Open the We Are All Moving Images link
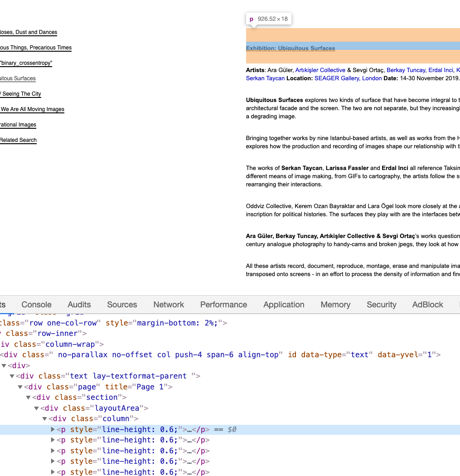 [x=32, y=109]
